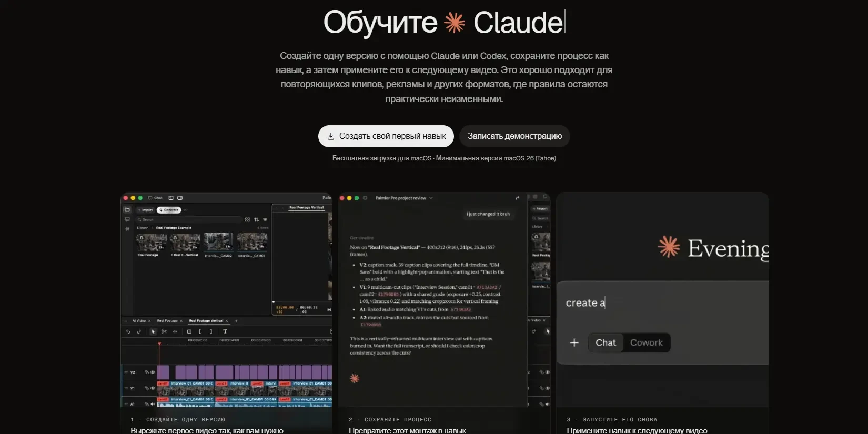Toggle V2 track visibility eye

153,372
